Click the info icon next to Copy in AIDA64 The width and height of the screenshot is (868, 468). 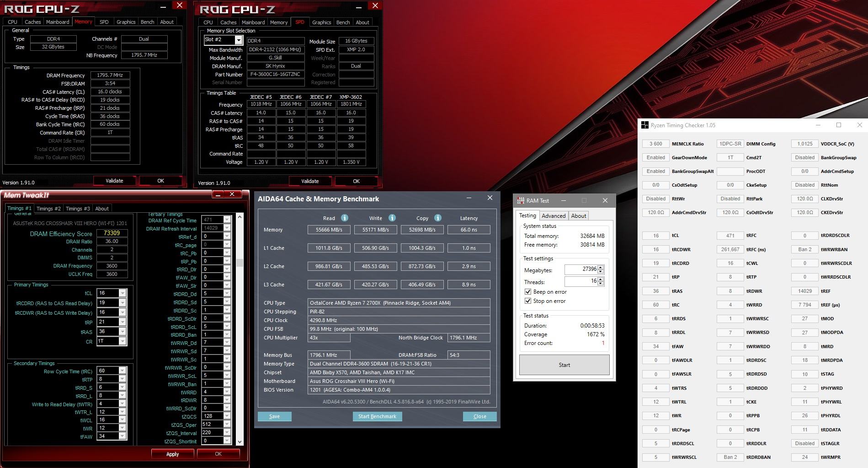[x=438, y=218]
